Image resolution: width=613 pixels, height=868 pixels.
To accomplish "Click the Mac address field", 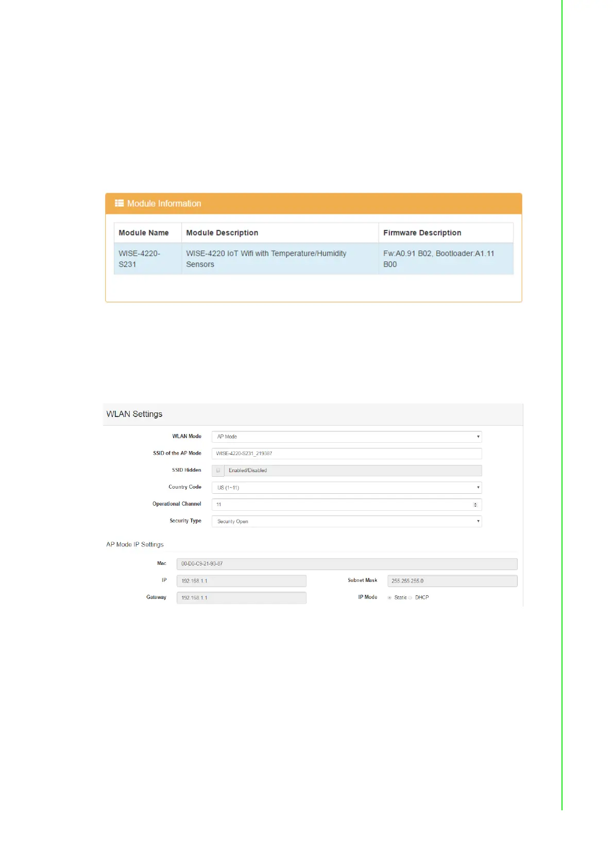I will click(346, 564).
